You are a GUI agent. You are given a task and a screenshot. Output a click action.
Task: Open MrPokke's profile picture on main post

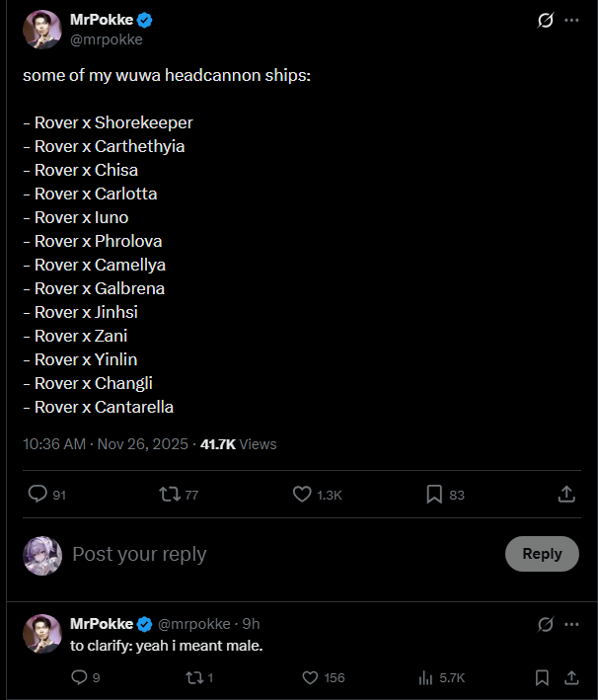pos(42,29)
